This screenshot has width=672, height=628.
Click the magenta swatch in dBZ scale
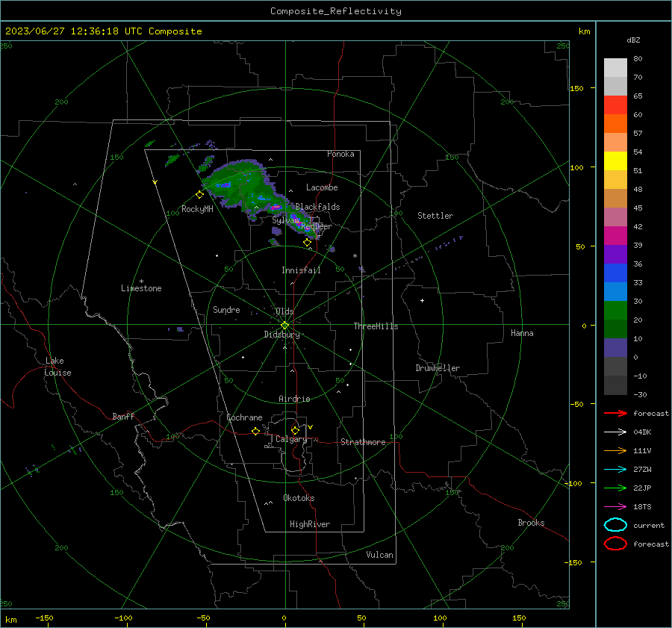point(615,235)
